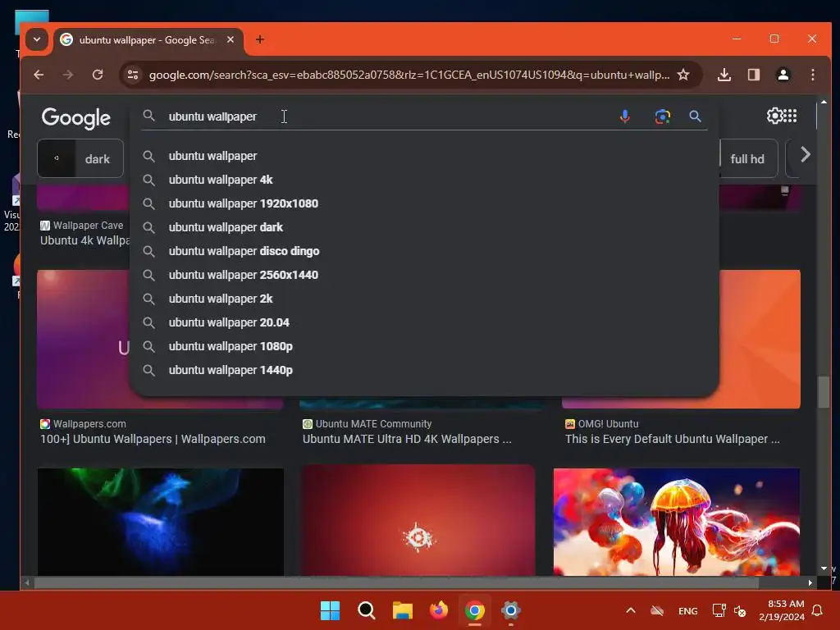
Task: Click the vertical scrollbar thumb
Action: click(x=824, y=393)
